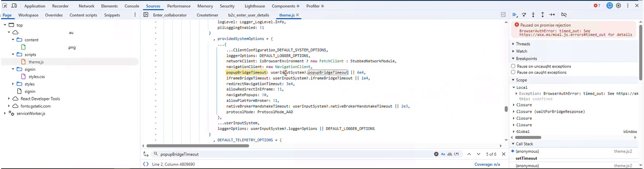Viewport: 644px width, 169px height.
Task: Open the blue AI assistance icon
Action: 610,6
